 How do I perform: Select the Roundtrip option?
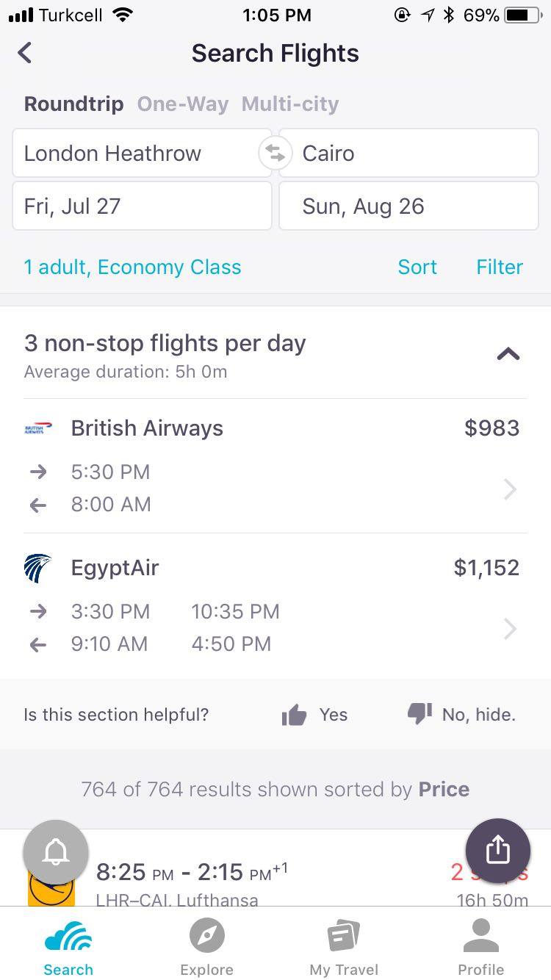(x=73, y=104)
